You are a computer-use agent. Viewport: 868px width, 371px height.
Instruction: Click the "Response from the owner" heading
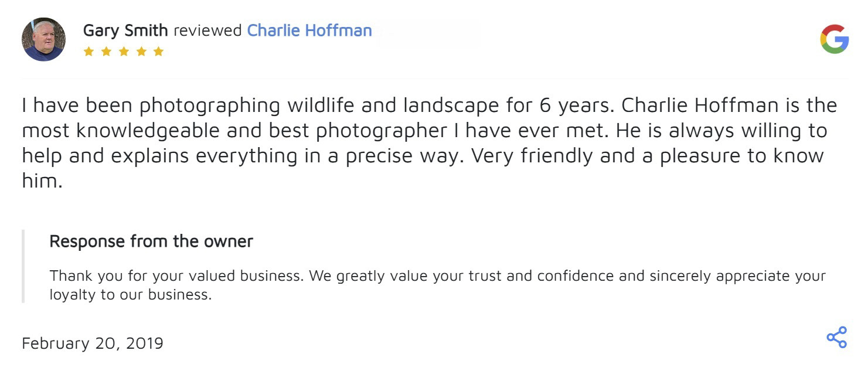pos(151,241)
